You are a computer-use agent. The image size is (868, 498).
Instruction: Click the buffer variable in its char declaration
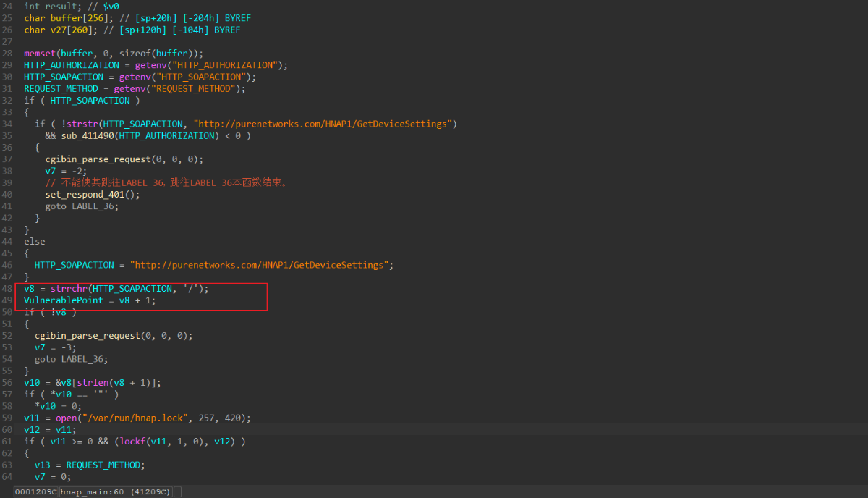click(67, 18)
